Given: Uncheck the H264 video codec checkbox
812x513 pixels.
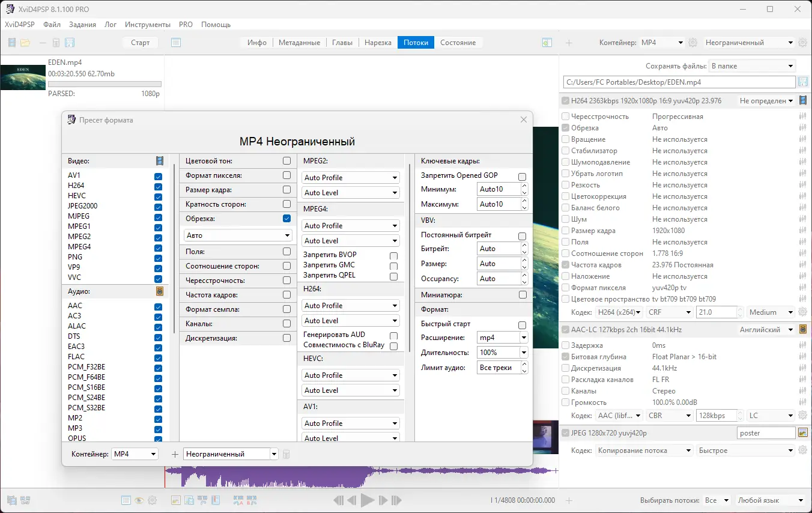Looking at the screenshot, I should pos(158,186).
